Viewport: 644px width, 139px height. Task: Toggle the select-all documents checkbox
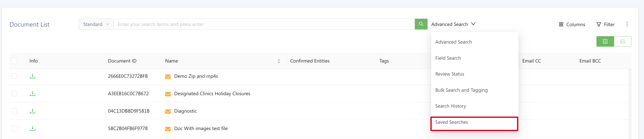14,61
